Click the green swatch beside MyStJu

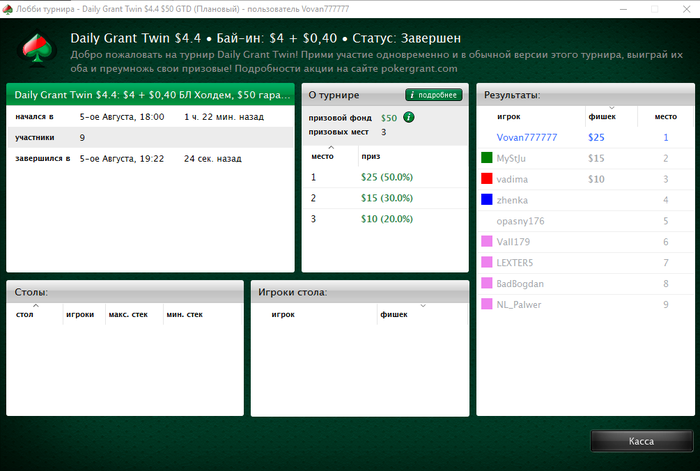click(487, 158)
